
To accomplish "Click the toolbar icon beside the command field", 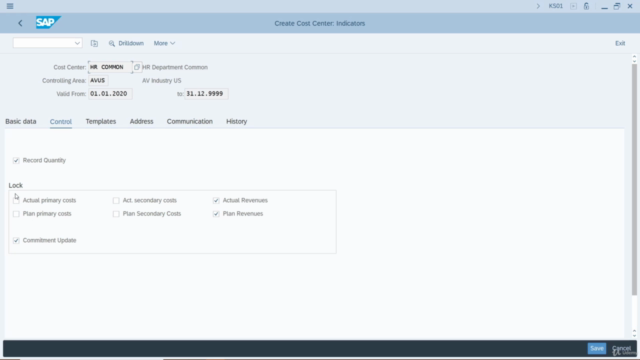I will (x=94, y=43).
